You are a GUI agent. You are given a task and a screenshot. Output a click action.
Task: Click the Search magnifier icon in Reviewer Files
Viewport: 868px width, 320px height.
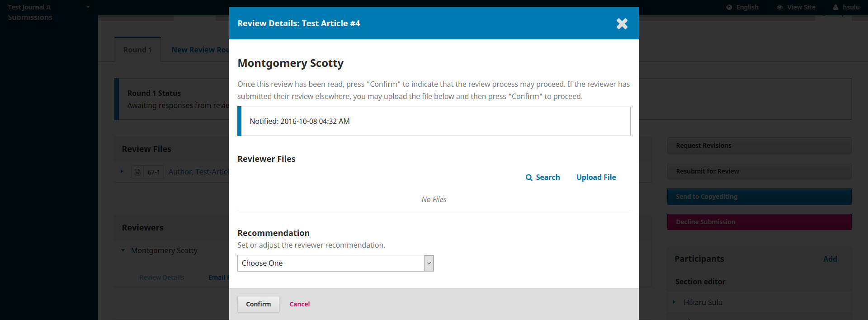pos(529,178)
